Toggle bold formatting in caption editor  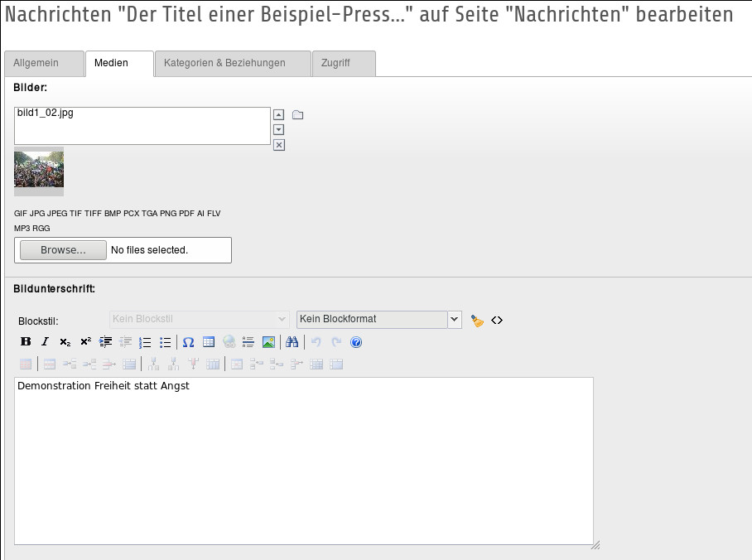[x=26, y=341]
